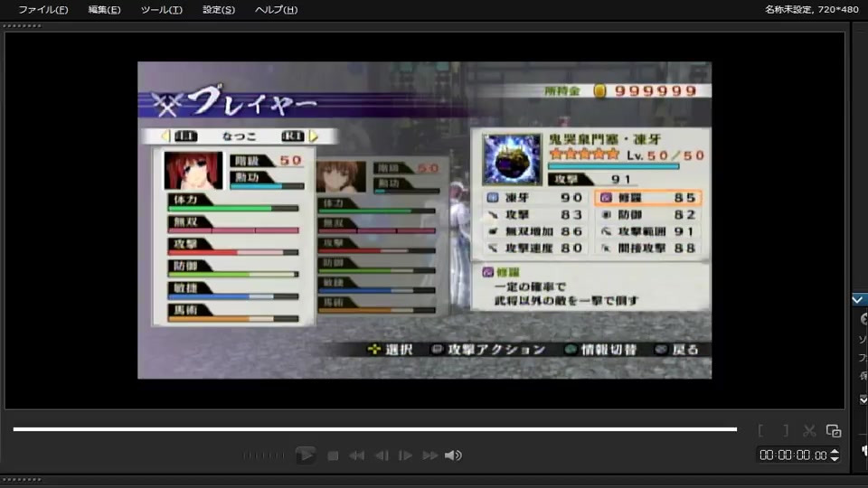Click the video preview frame

tap(425, 221)
